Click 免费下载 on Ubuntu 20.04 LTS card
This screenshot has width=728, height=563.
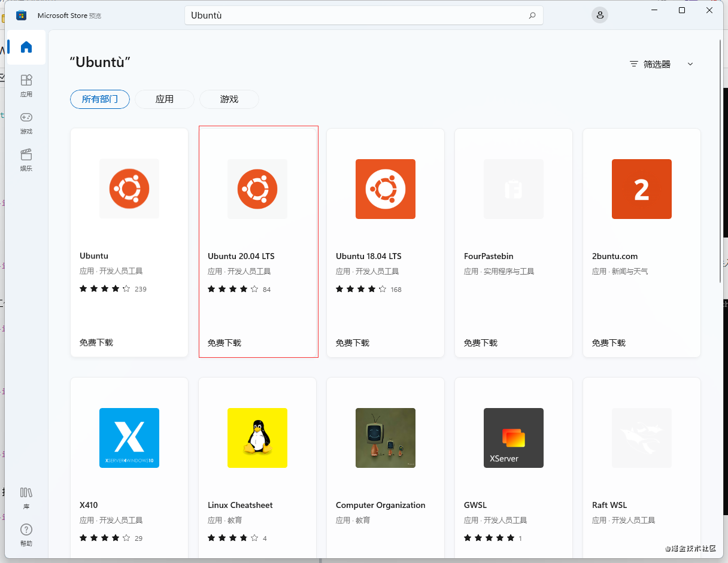[225, 343]
